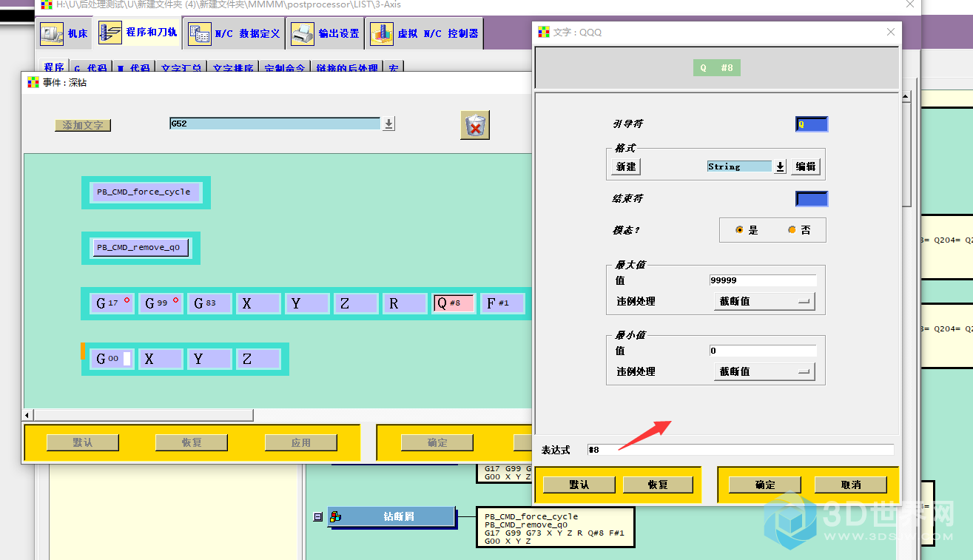The width and height of the screenshot is (973, 560).
Task: Open the String format dropdown arrow
Action: tap(779, 166)
